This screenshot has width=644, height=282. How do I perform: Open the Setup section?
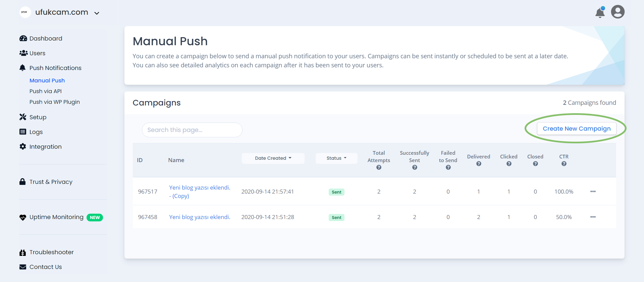38,117
